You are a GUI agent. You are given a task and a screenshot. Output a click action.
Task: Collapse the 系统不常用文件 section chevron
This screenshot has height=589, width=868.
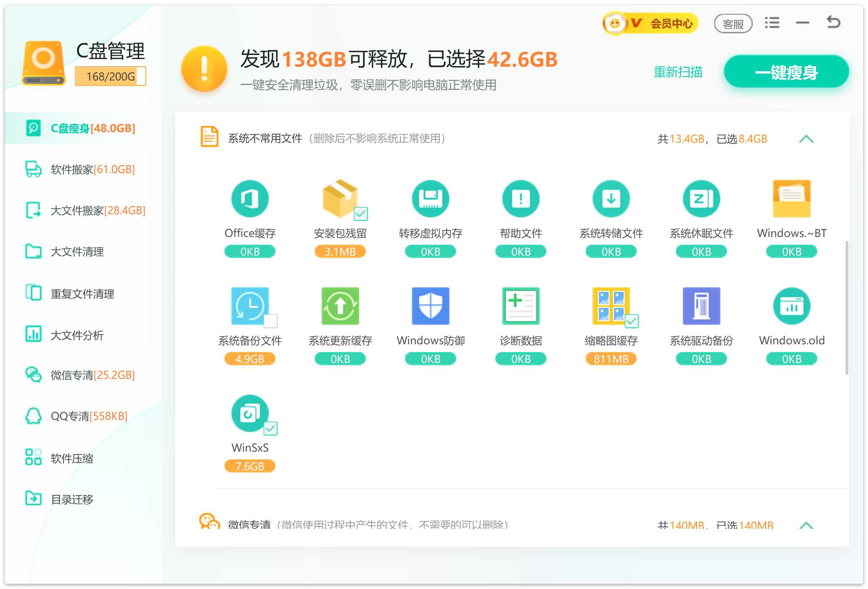click(806, 139)
